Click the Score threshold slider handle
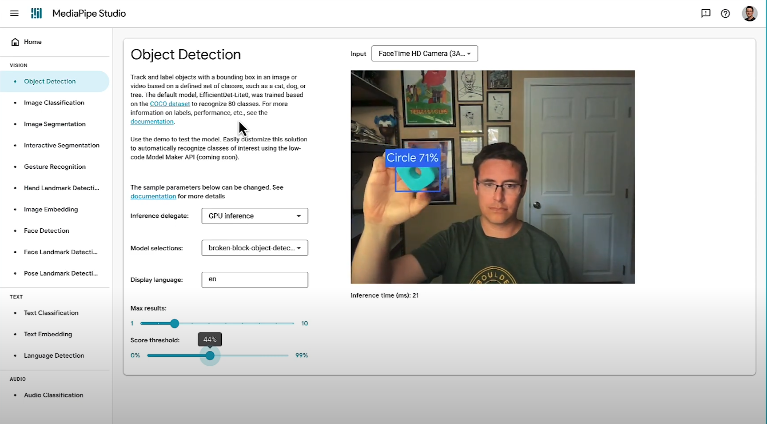 click(x=210, y=355)
